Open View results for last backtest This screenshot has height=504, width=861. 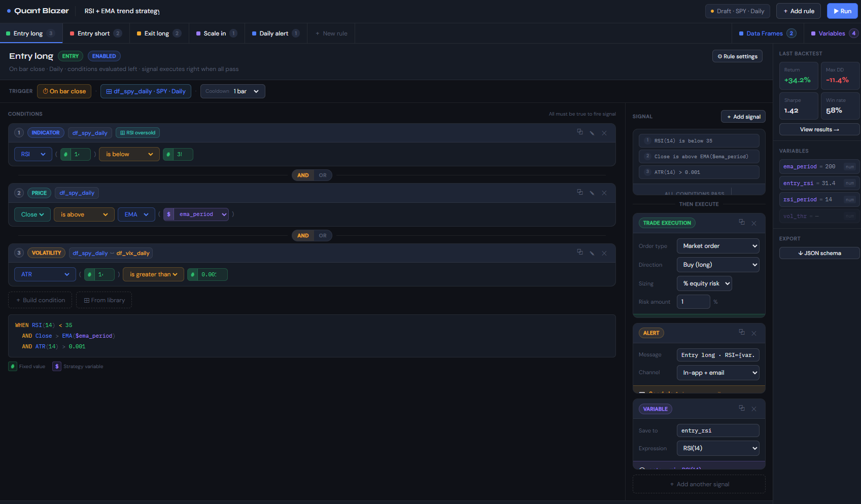[x=818, y=129]
